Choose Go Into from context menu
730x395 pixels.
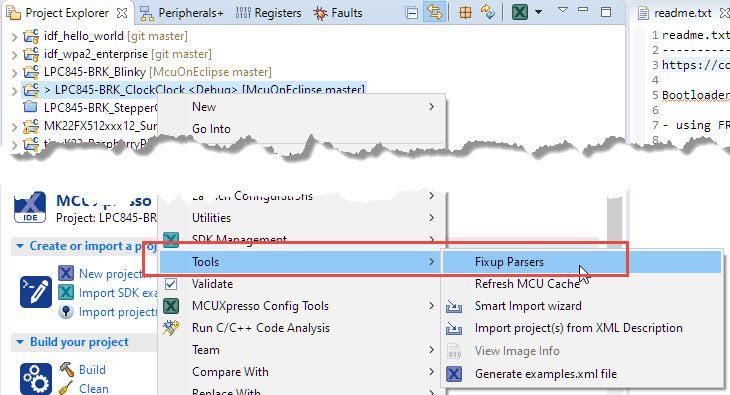click(x=302, y=129)
